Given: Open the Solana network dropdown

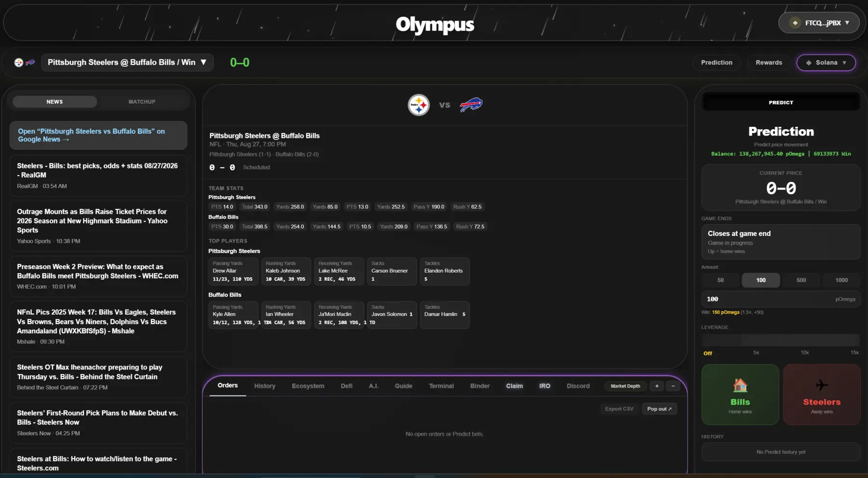Looking at the screenshot, I should [826, 63].
